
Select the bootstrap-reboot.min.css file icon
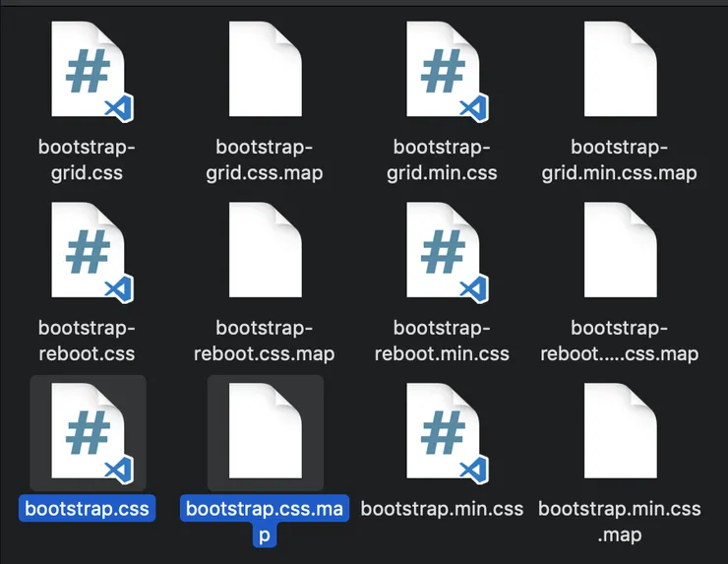coord(447,252)
